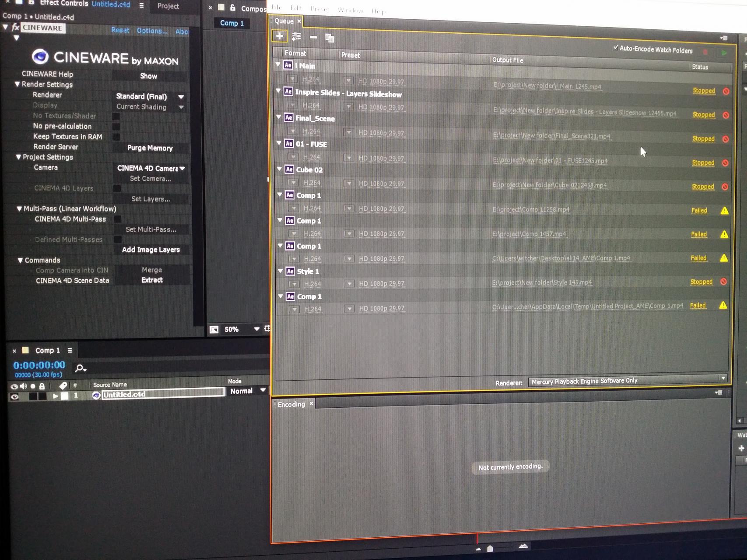Open the CINEMA 4D Camera dropdown
The image size is (747, 560).
(x=151, y=168)
